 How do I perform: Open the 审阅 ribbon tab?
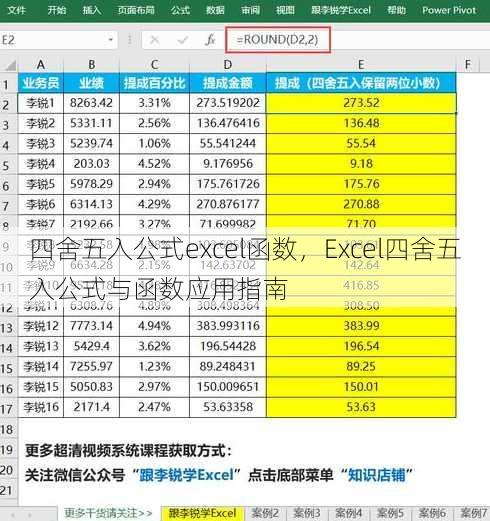(x=250, y=10)
